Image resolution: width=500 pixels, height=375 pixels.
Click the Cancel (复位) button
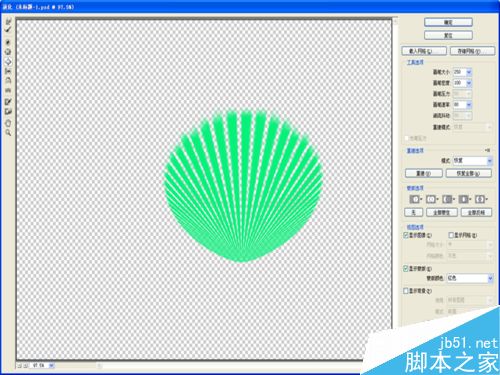point(448,35)
